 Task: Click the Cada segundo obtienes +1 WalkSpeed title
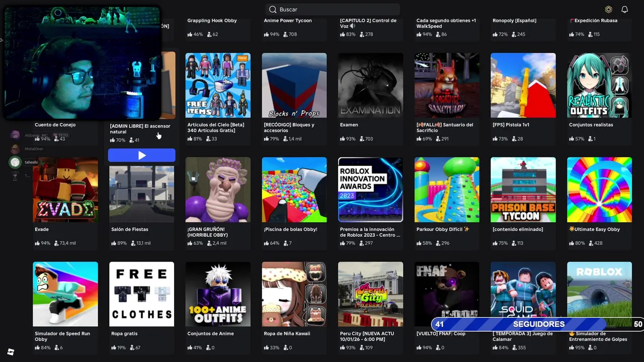click(446, 23)
